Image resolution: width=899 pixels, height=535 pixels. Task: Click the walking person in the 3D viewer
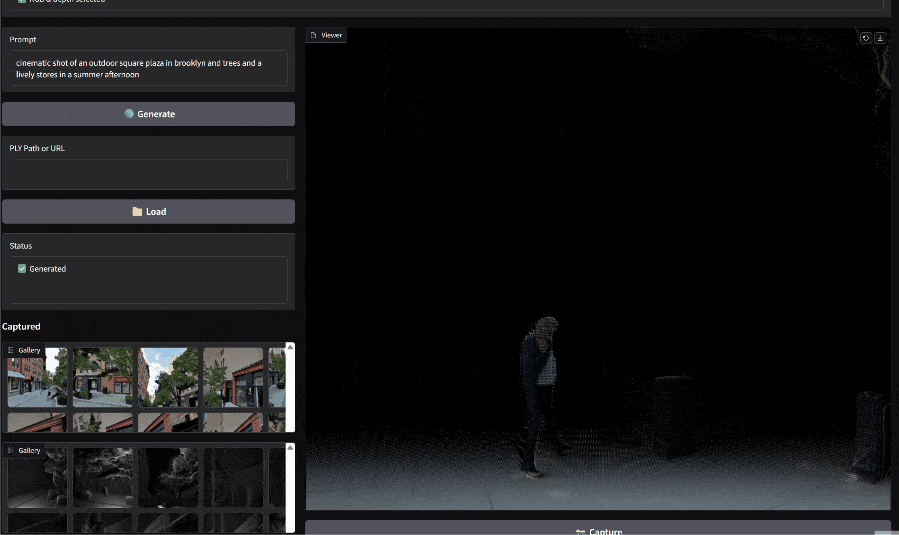pos(539,396)
